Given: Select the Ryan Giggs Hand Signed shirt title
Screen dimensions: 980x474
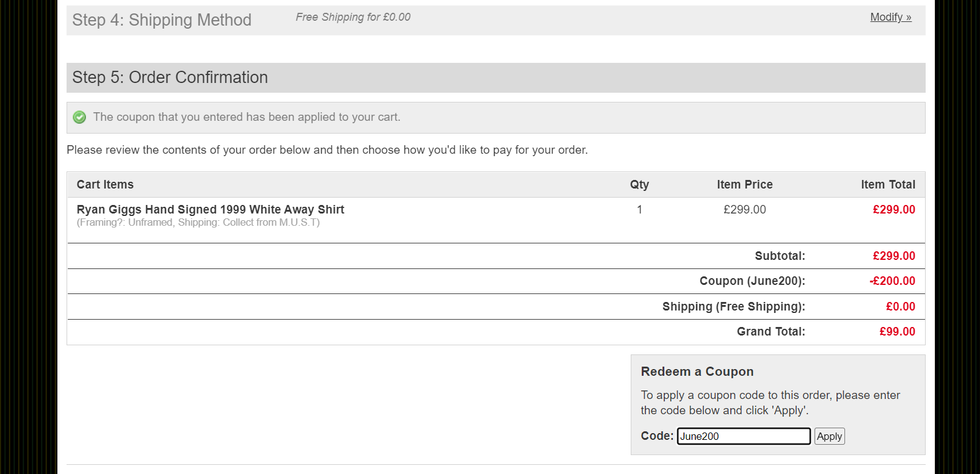Looking at the screenshot, I should pos(210,209).
